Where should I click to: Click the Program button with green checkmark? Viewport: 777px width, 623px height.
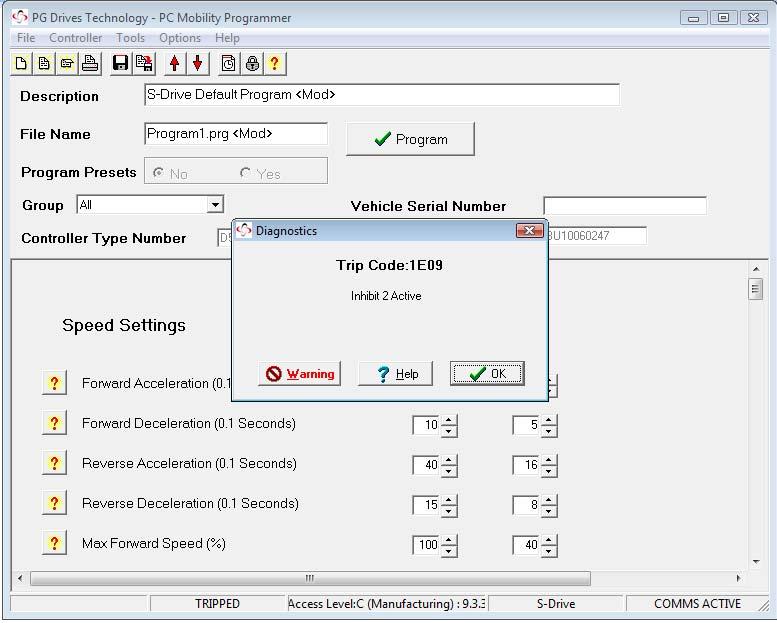pyautogui.click(x=410, y=139)
